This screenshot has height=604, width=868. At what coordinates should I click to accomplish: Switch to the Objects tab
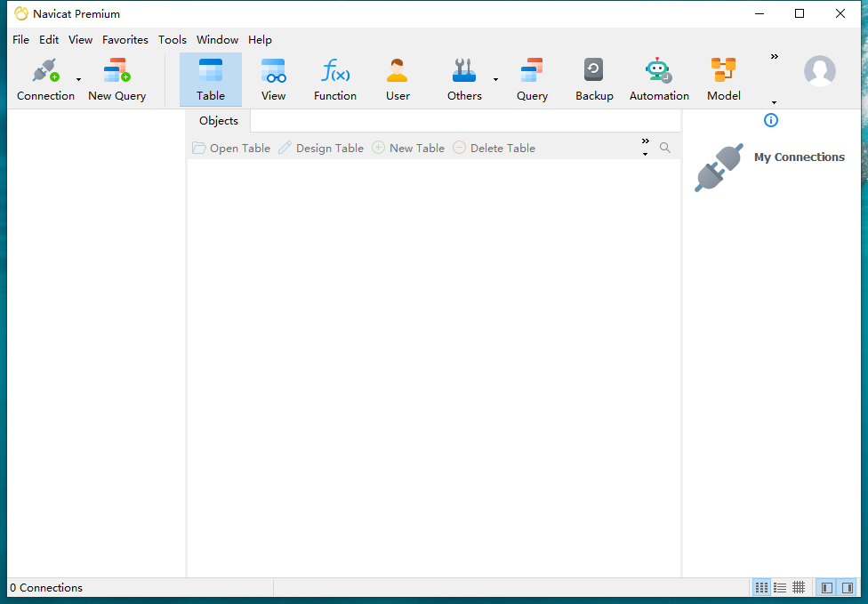pos(219,121)
